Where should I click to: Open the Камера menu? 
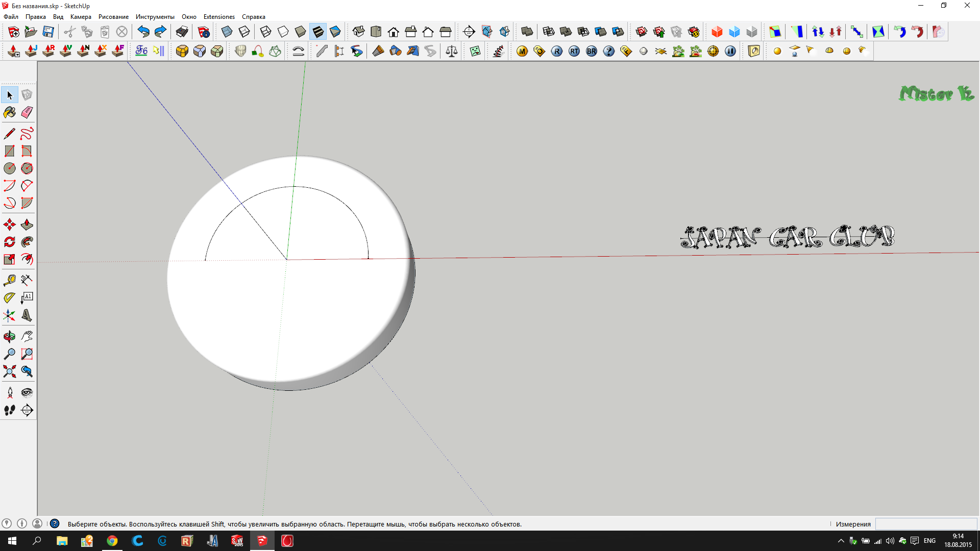[x=81, y=17]
